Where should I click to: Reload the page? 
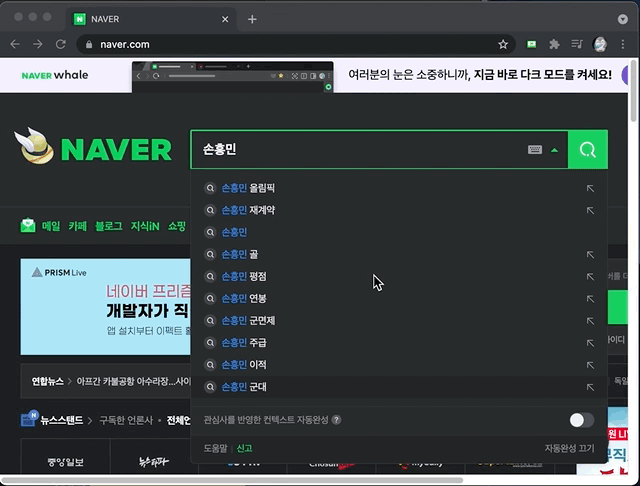[61, 44]
